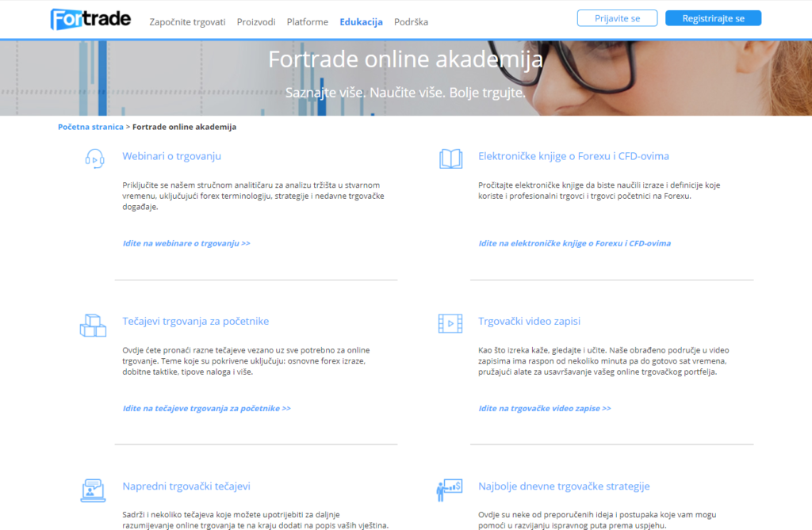Open the Započnite trgovati menu

click(187, 22)
